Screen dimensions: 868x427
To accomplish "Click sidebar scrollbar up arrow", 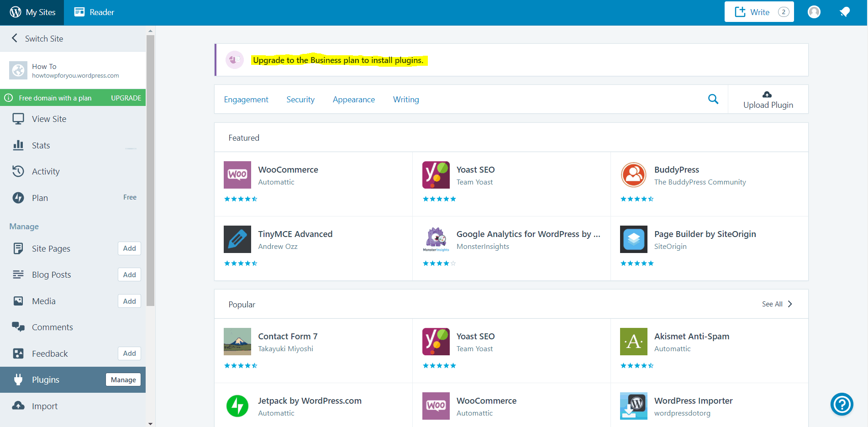I will (x=150, y=32).
